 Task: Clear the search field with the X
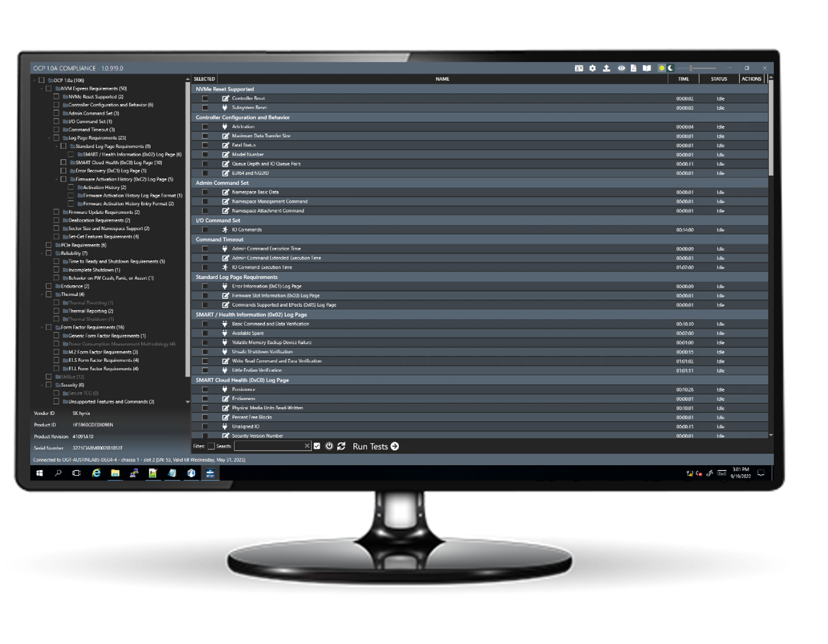[307, 446]
